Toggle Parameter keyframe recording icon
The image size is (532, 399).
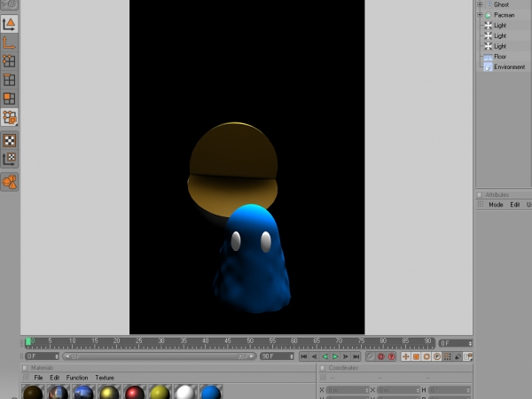(437, 356)
